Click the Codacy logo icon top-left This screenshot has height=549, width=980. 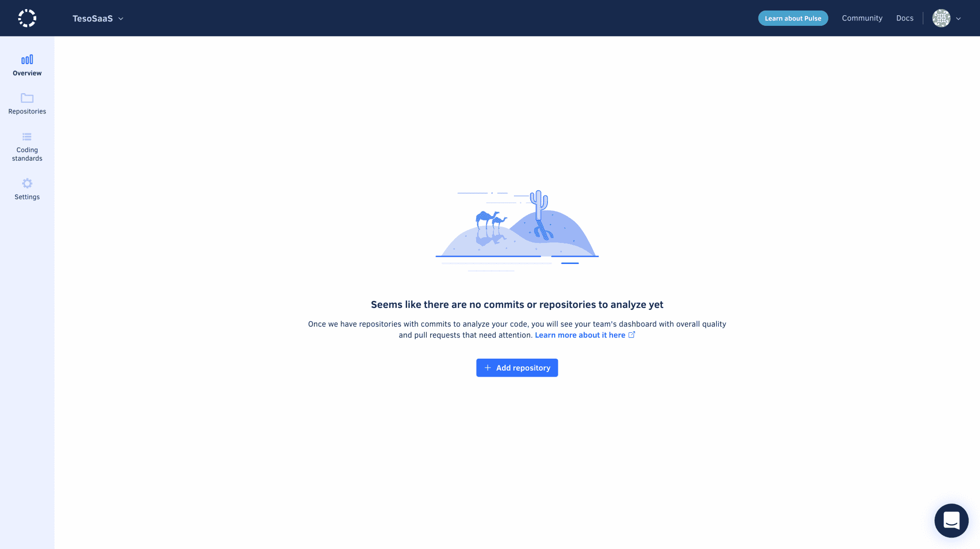(27, 18)
